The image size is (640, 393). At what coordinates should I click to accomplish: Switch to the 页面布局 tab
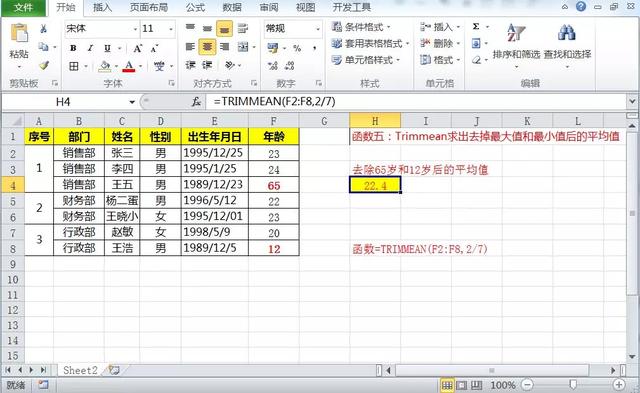click(149, 8)
